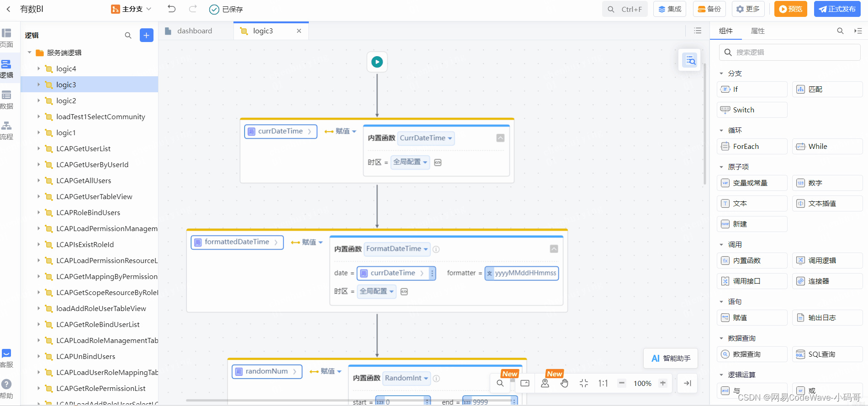
Task: Select the hand pan tool
Action: pos(564,383)
